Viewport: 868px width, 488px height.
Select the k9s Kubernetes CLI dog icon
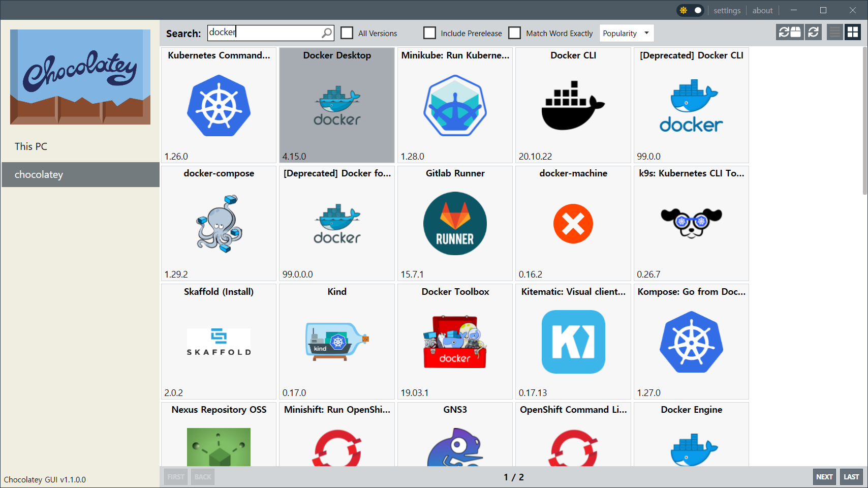click(691, 223)
